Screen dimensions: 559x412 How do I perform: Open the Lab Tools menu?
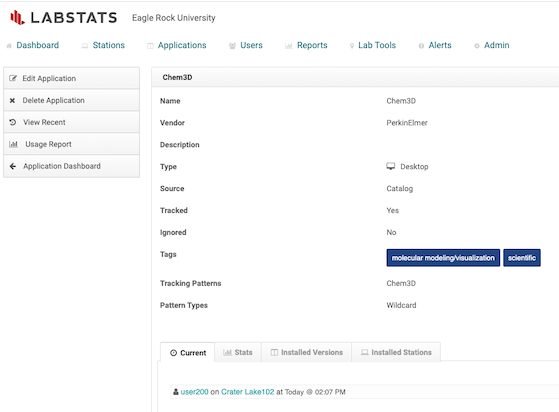click(377, 45)
